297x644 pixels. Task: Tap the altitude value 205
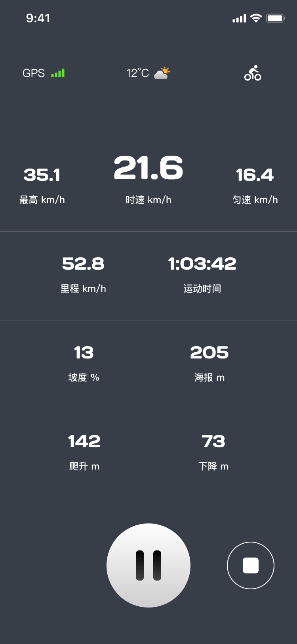click(209, 353)
